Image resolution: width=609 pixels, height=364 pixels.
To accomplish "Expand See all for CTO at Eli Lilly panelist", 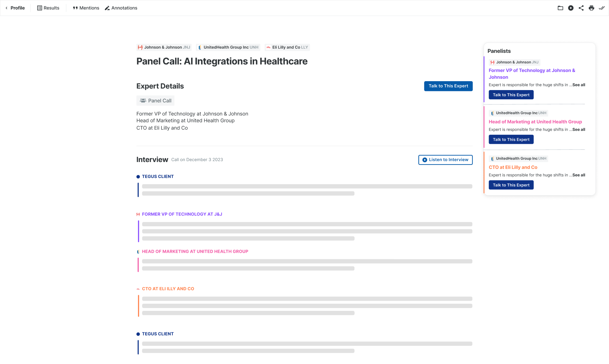I will pos(579,175).
